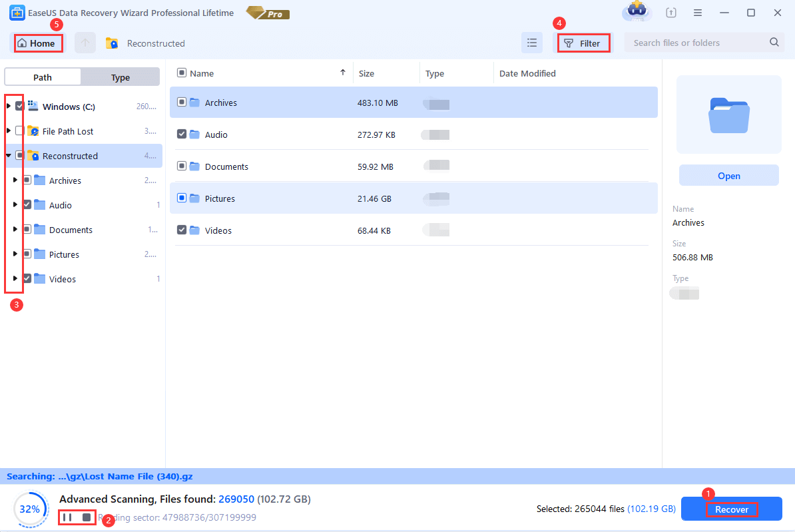795x532 pixels.
Task: Open list view options icon
Action: 532,42
